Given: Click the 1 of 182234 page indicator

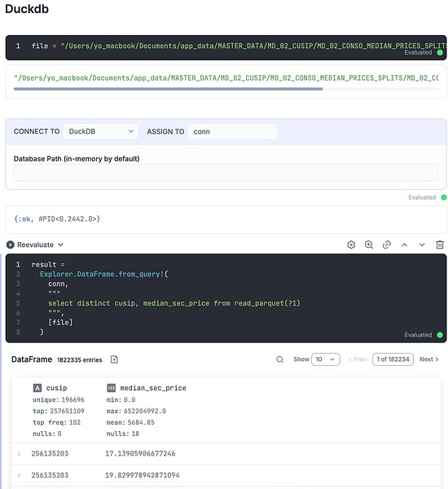Looking at the screenshot, I should pos(393,359).
